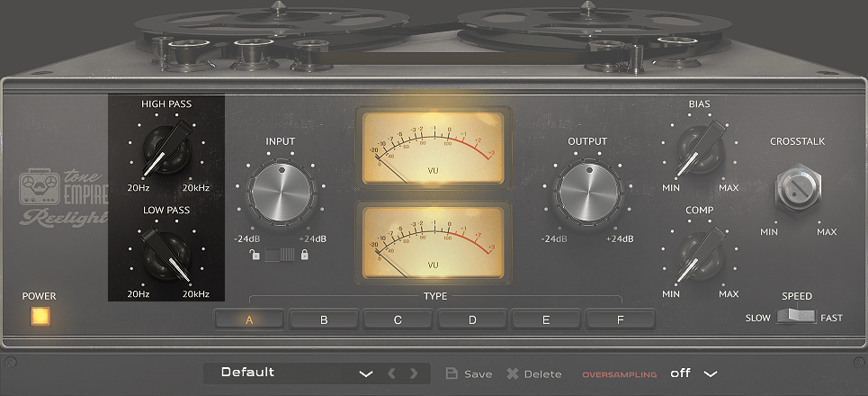Image resolution: width=868 pixels, height=396 pixels.
Task: Select tape type F
Action: tap(621, 319)
